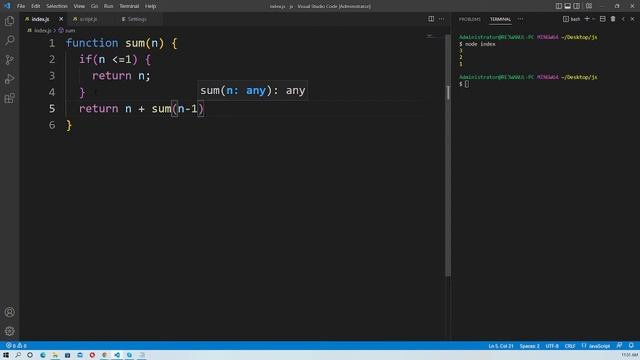Open Microsoft Edge from the taskbar
Screen dimensions: 640x360
tap(43, 355)
